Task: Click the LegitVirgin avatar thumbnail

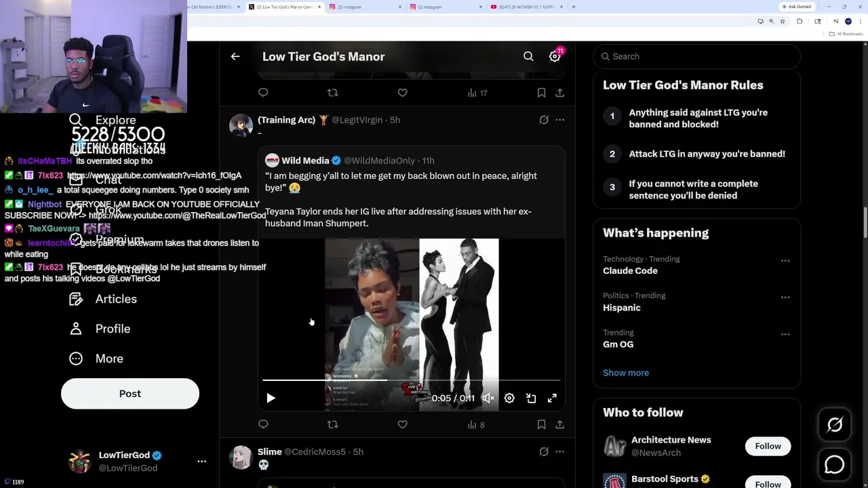Action: pyautogui.click(x=241, y=125)
